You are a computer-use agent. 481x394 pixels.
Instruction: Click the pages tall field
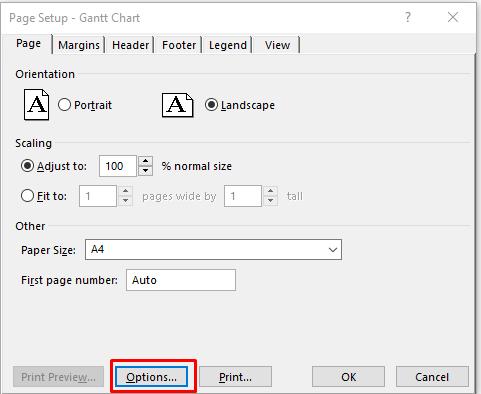(243, 196)
